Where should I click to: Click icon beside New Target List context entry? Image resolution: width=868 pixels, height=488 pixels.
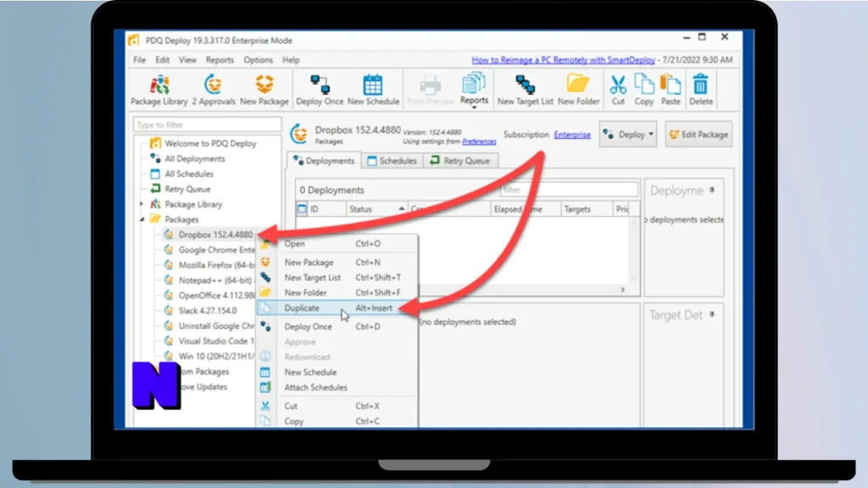265,277
